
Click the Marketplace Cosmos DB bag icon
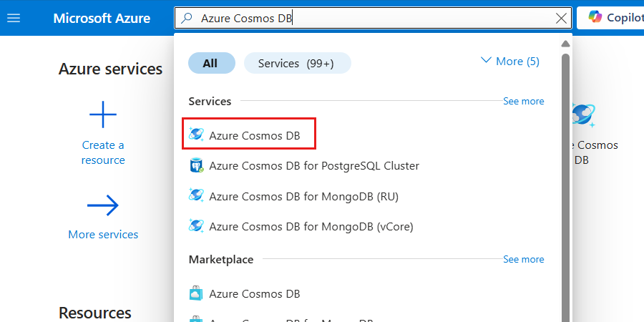pyautogui.click(x=196, y=293)
